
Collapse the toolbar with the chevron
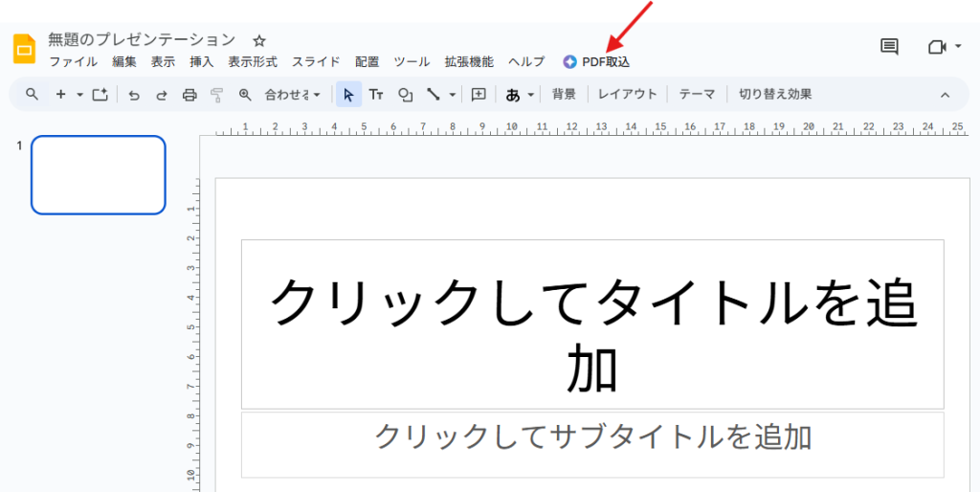tap(945, 94)
